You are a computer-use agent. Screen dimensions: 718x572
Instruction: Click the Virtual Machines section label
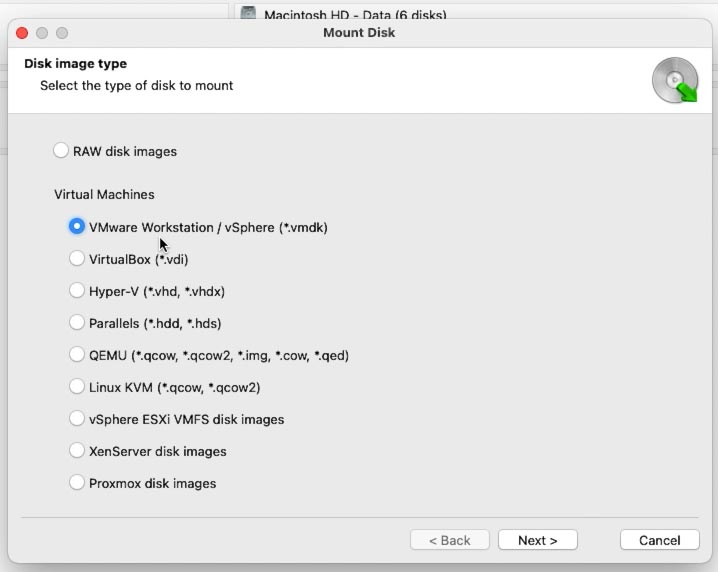(x=104, y=195)
